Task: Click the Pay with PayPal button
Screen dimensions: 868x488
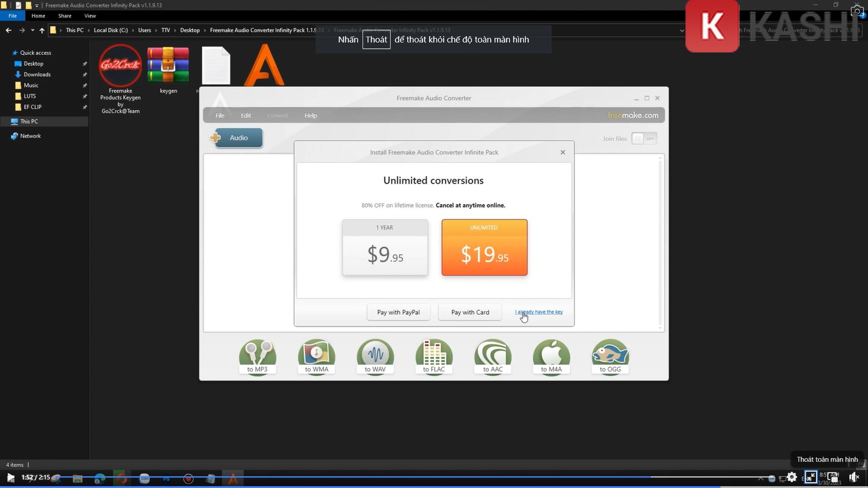Action: [x=398, y=312]
